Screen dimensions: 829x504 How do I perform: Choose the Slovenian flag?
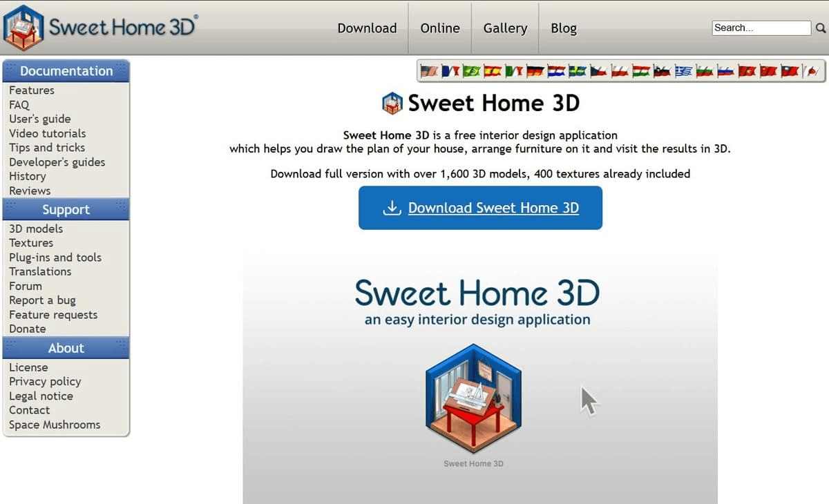tap(663, 71)
